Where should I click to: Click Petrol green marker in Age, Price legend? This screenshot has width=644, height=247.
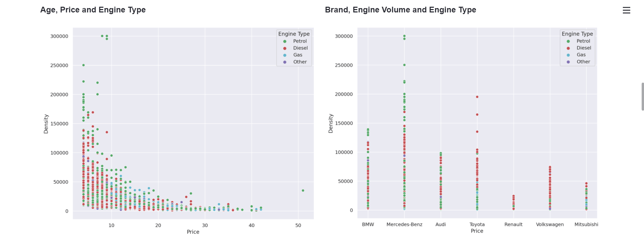tap(285, 41)
